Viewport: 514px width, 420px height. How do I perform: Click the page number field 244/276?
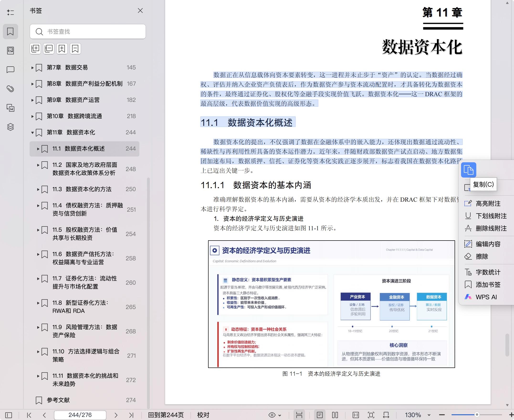(x=80, y=415)
